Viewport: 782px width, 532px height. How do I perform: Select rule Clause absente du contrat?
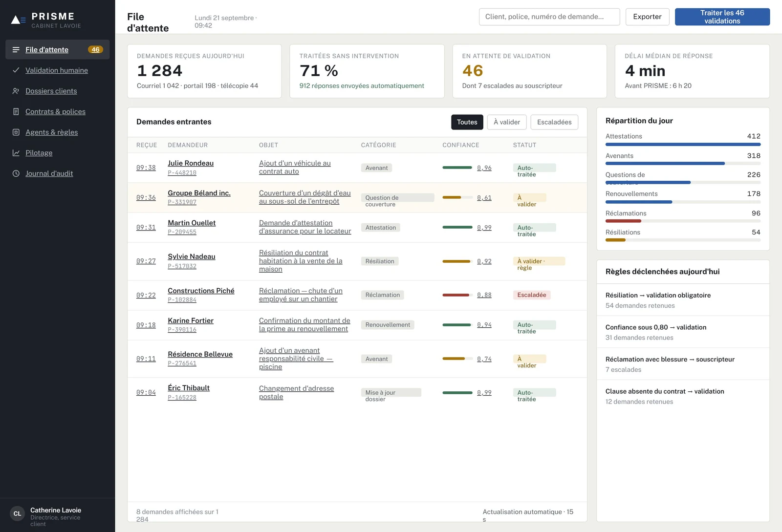[x=683, y=396]
